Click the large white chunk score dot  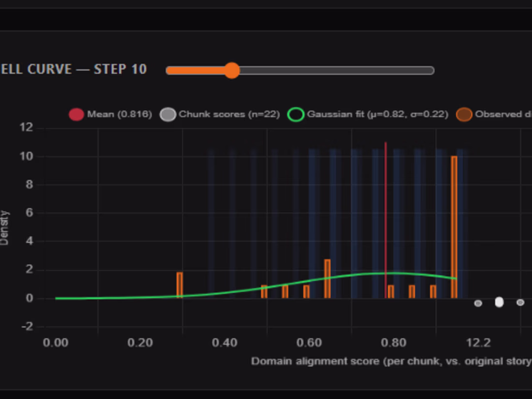point(499,302)
